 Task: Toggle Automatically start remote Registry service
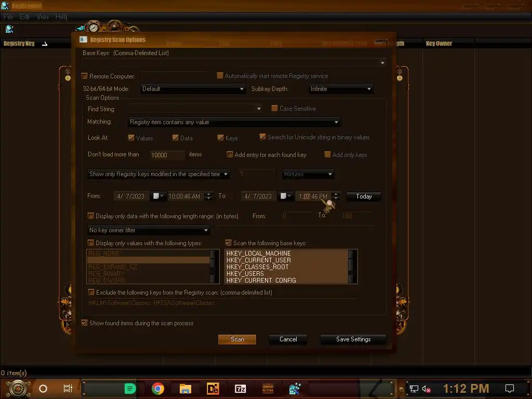220,75
